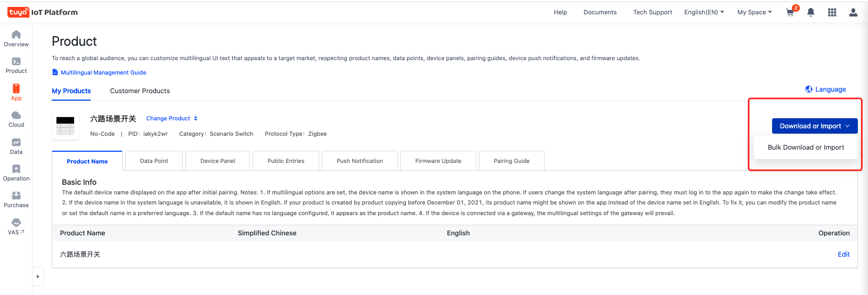Open the Cloud sidebar icon
The width and height of the screenshot is (868, 295).
[16, 116]
